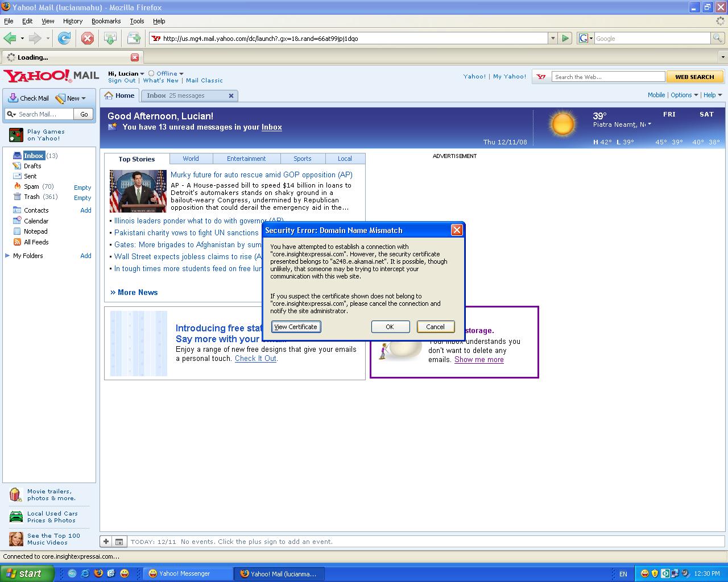Image resolution: width=728 pixels, height=582 pixels.
Task: Click the green Go arrow beside address bar
Action: coord(565,38)
